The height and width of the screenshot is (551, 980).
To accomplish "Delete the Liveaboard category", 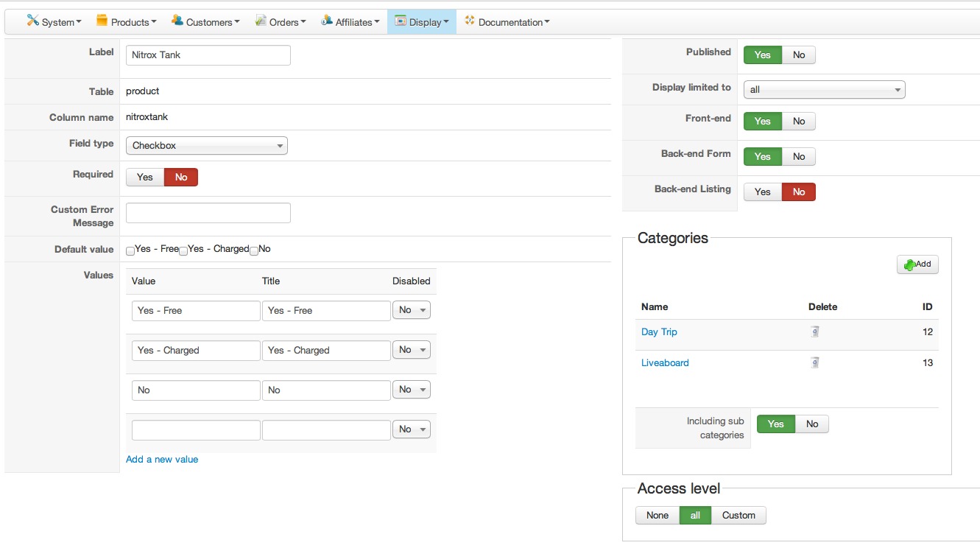I will [x=815, y=363].
